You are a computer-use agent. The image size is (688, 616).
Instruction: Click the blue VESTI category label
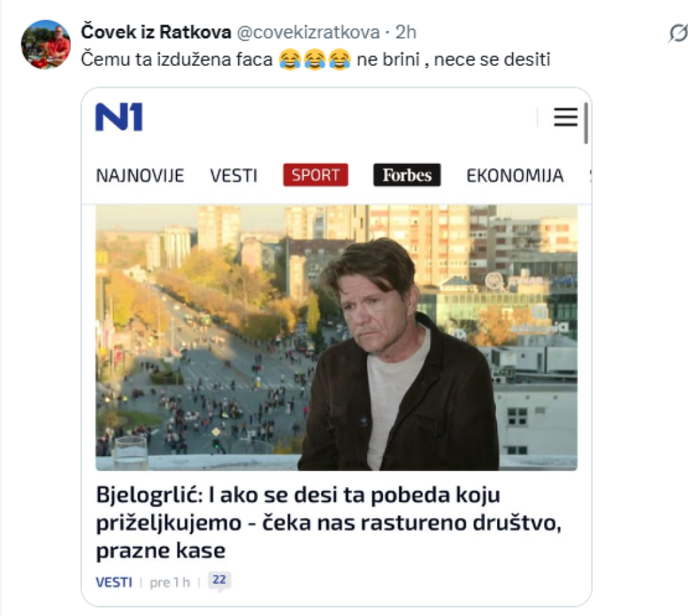(x=114, y=582)
